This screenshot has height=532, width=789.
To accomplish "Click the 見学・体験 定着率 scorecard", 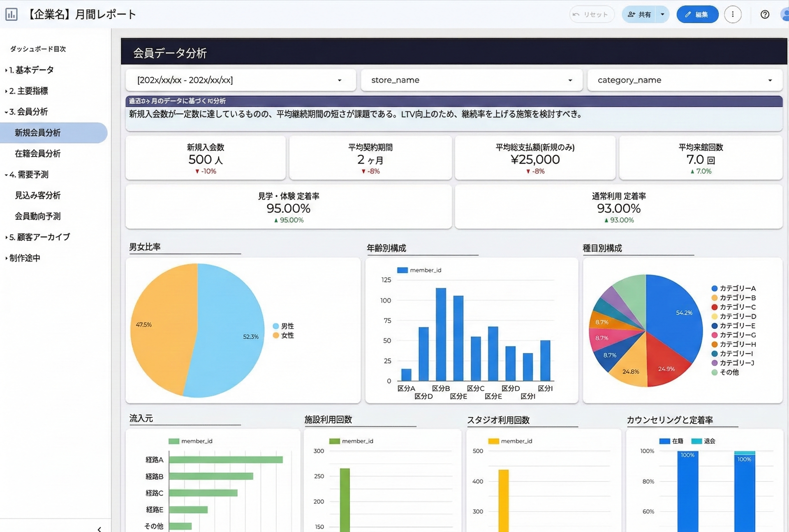I will click(x=289, y=207).
